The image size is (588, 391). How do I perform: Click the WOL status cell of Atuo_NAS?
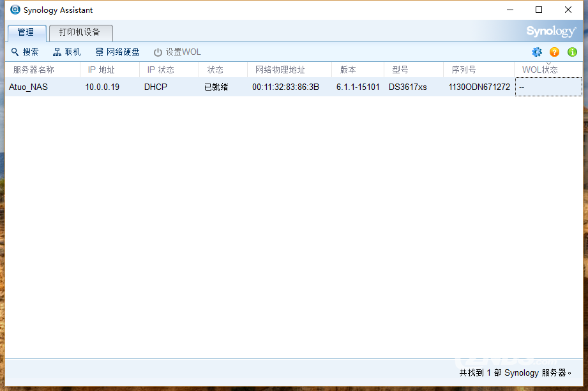coord(548,87)
